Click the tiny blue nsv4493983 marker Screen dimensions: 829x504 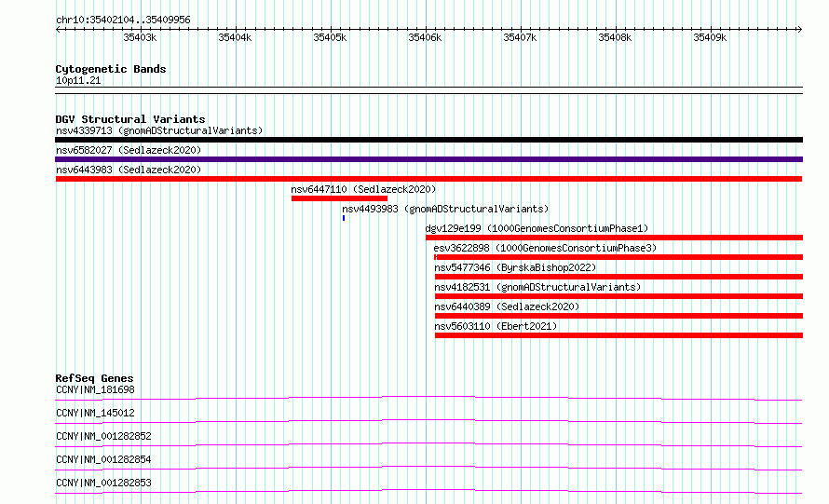(344, 218)
